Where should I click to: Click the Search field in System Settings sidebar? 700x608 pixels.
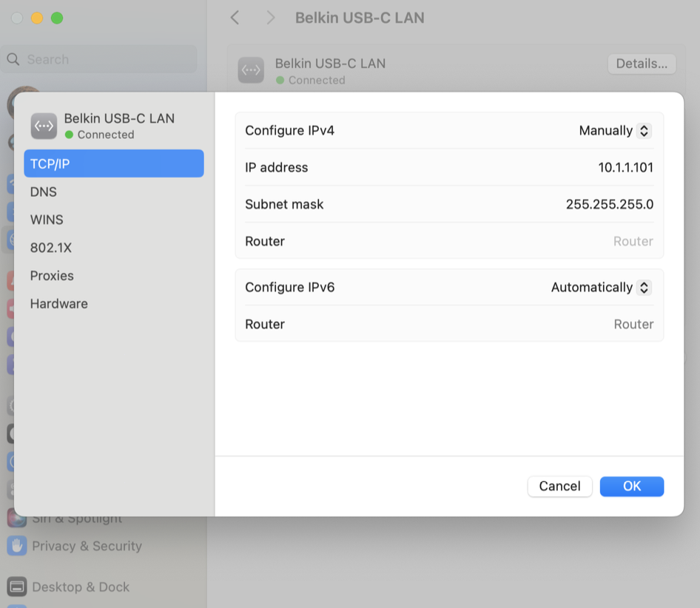pos(99,59)
